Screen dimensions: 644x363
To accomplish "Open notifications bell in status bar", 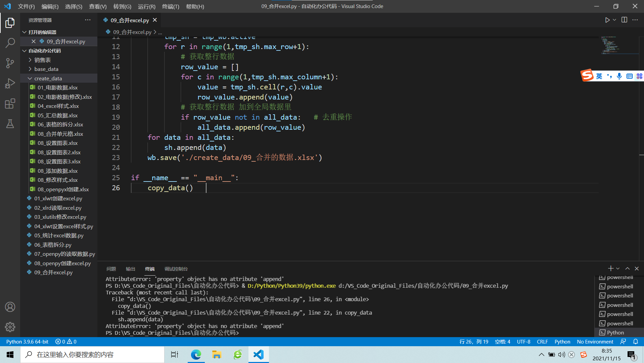I will [x=635, y=341].
